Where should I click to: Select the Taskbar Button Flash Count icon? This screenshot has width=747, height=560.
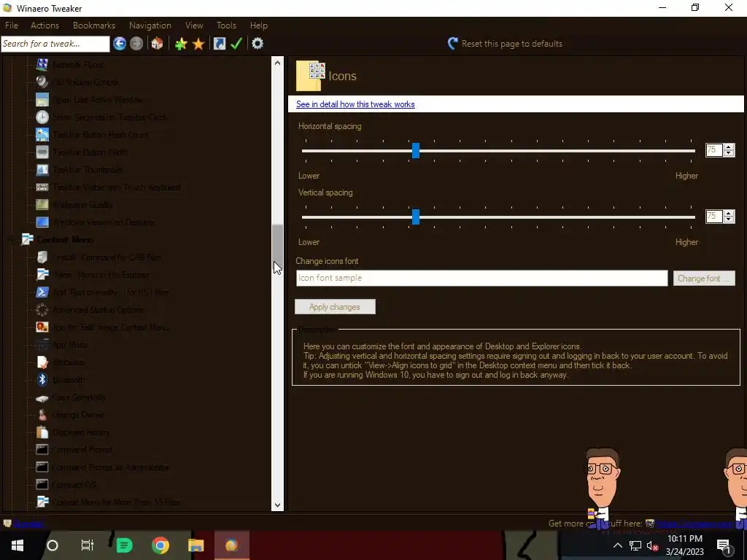click(42, 135)
